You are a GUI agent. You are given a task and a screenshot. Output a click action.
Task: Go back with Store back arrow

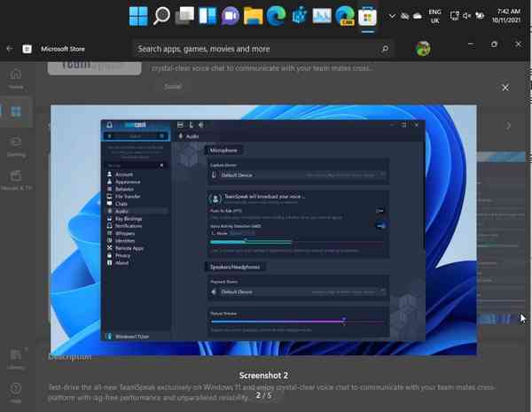pyautogui.click(x=10, y=49)
